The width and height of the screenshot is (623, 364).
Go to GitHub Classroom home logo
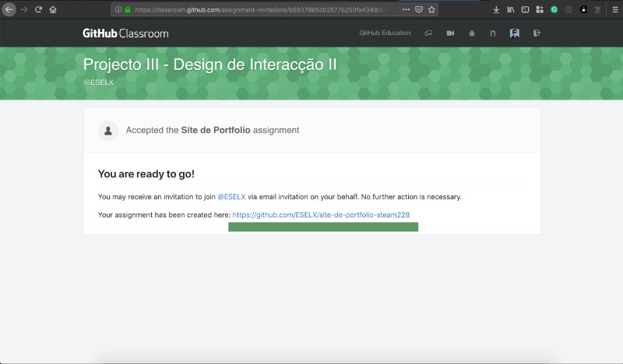125,33
